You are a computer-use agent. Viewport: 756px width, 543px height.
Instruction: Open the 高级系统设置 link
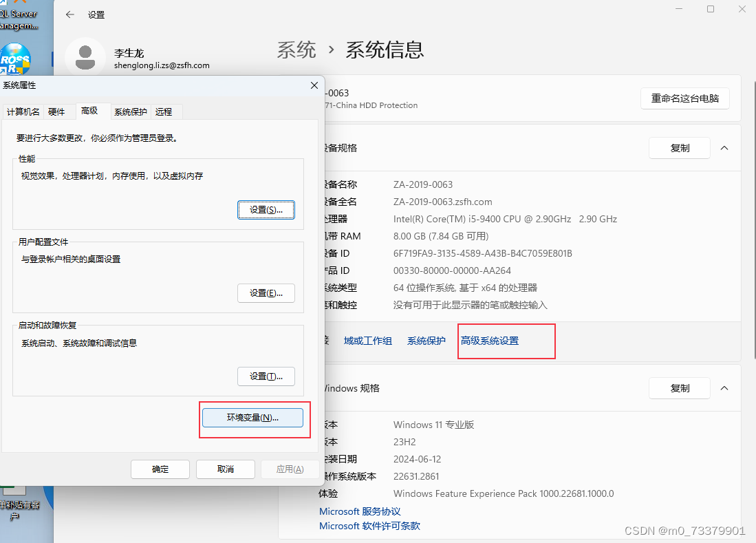click(x=490, y=341)
